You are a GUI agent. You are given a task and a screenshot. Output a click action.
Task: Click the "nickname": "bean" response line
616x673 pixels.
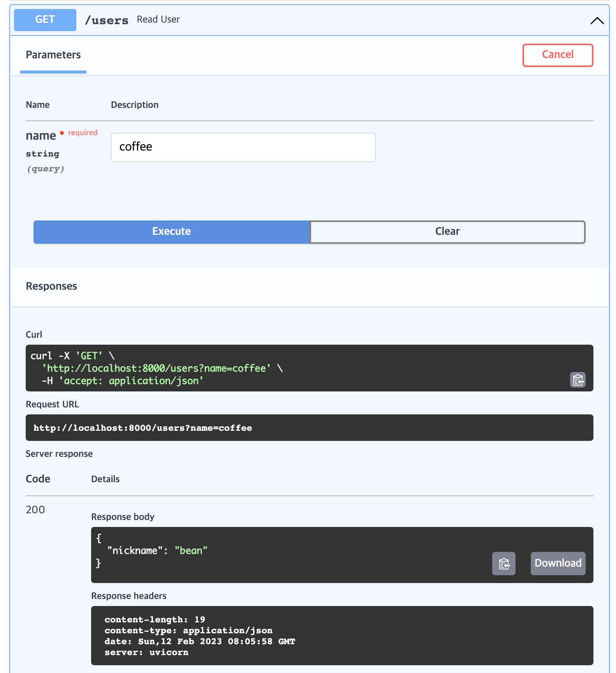coord(157,551)
